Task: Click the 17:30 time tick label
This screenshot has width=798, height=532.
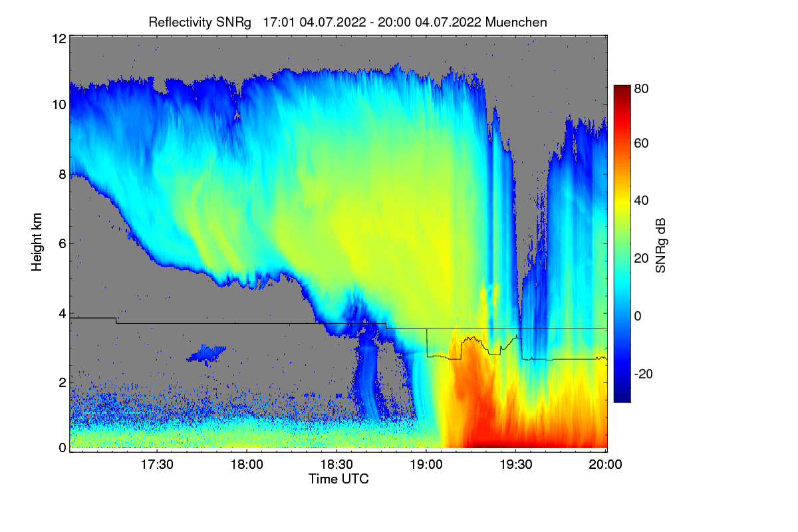Action: click(x=156, y=464)
